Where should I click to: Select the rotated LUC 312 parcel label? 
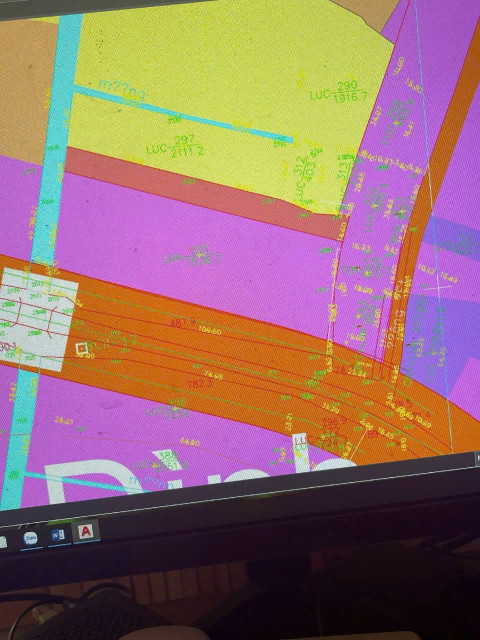pos(306,178)
